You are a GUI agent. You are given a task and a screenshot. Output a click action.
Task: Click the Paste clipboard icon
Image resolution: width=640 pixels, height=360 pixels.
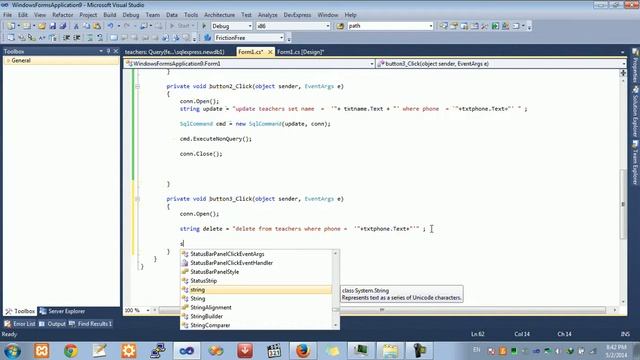pos(97,26)
